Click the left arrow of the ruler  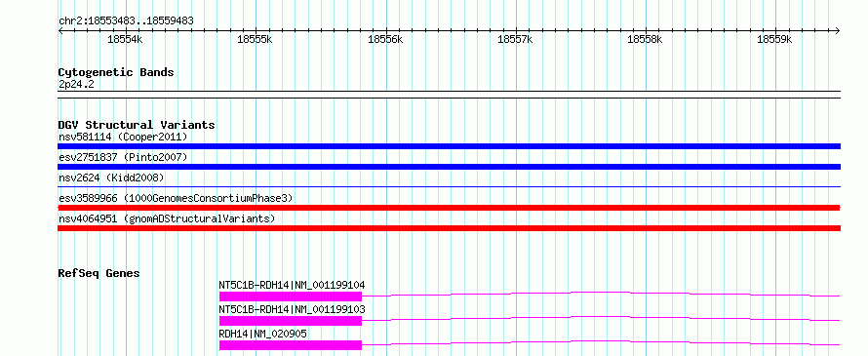[60, 30]
